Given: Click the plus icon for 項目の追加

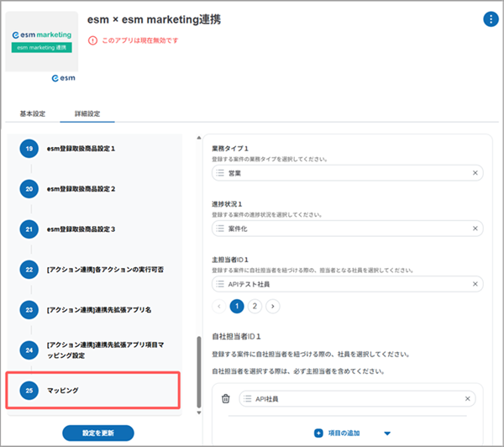Looking at the screenshot, I should pos(318,433).
